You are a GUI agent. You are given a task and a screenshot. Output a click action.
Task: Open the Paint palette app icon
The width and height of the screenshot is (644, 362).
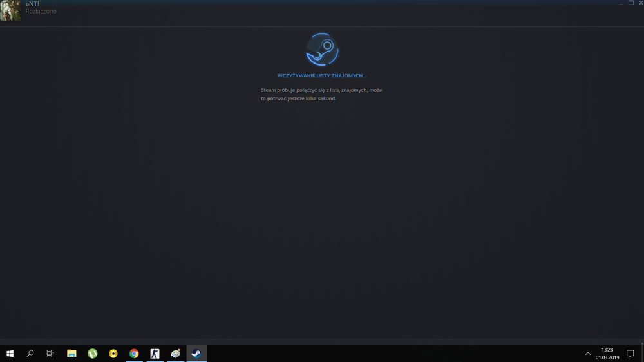(x=176, y=354)
